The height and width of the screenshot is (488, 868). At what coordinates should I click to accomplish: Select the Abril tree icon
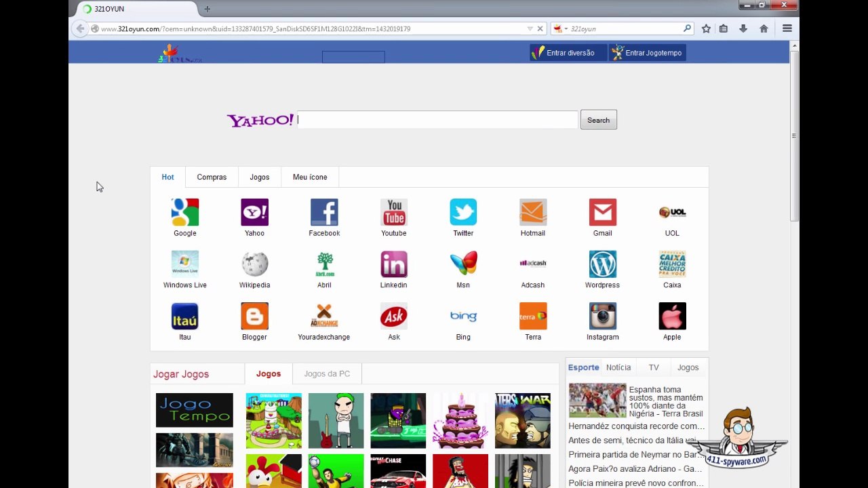(x=324, y=264)
